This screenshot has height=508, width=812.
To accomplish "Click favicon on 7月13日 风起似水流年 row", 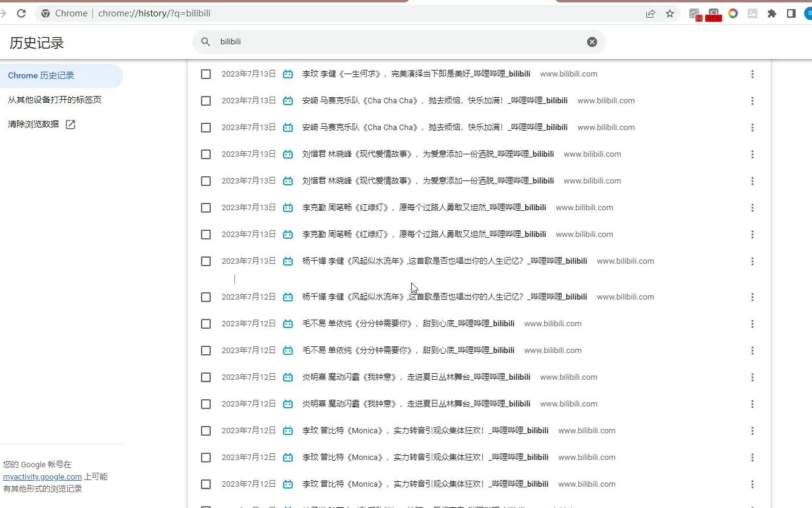I will [x=288, y=261].
